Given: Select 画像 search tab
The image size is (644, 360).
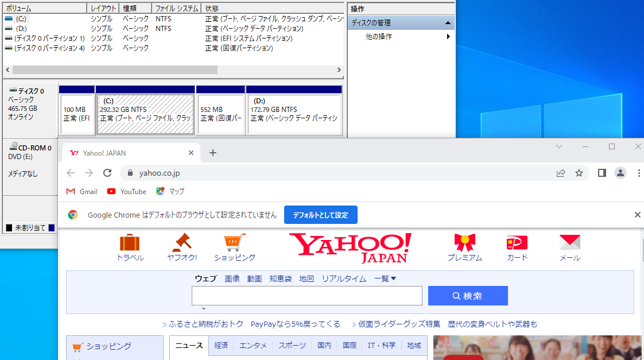Looking at the screenshot, I should pyautogui.click(x=232, y=278).
